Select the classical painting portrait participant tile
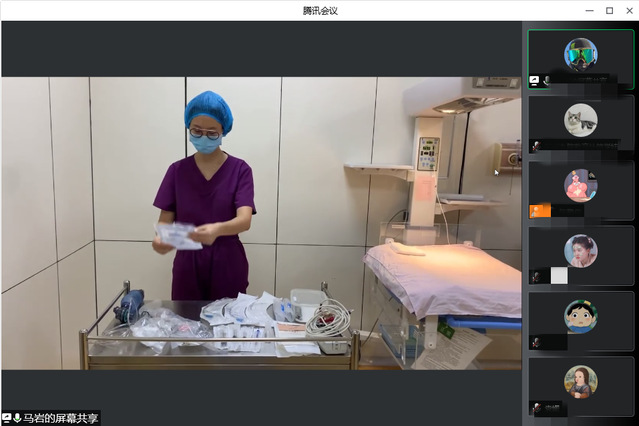Viewport: 639px width, 426px height. pyautogui.click(x=580, y=385)
